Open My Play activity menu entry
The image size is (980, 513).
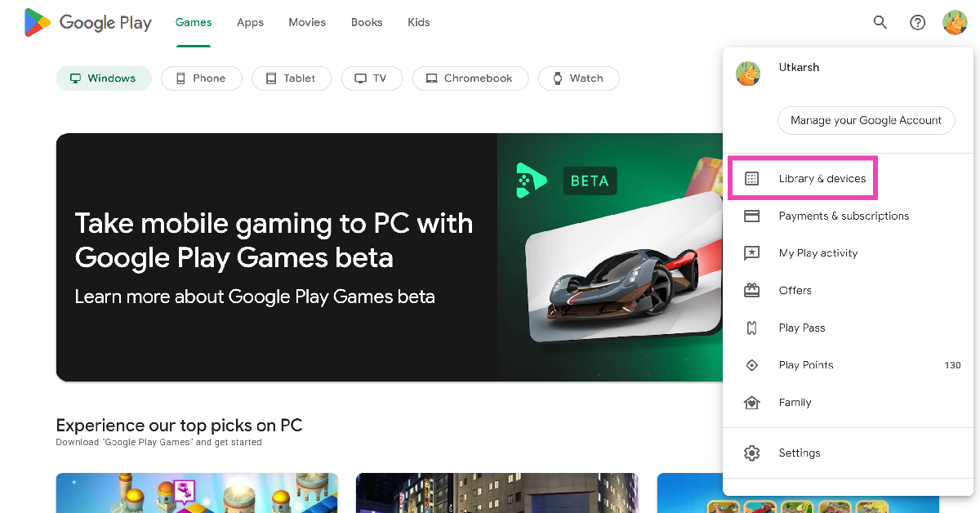pos(848,253)
